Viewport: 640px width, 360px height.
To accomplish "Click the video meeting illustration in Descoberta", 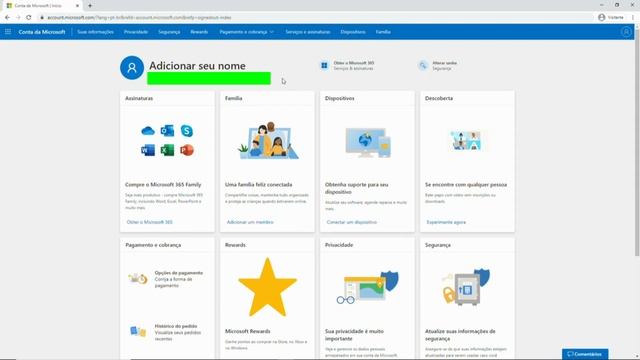I will pos(466,140).
